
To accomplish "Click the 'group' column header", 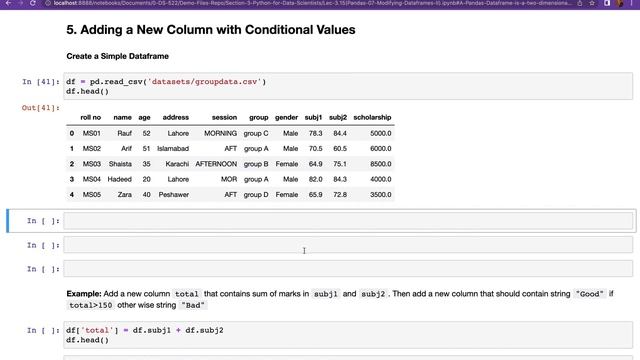I will pos(259,117).
